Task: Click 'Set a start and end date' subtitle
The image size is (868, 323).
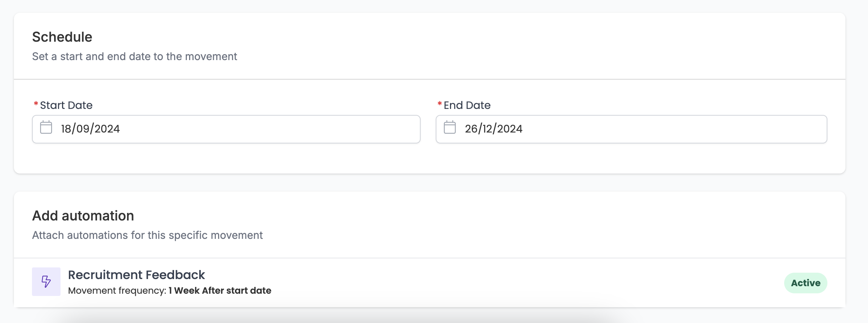Action: tap(135, 56)
